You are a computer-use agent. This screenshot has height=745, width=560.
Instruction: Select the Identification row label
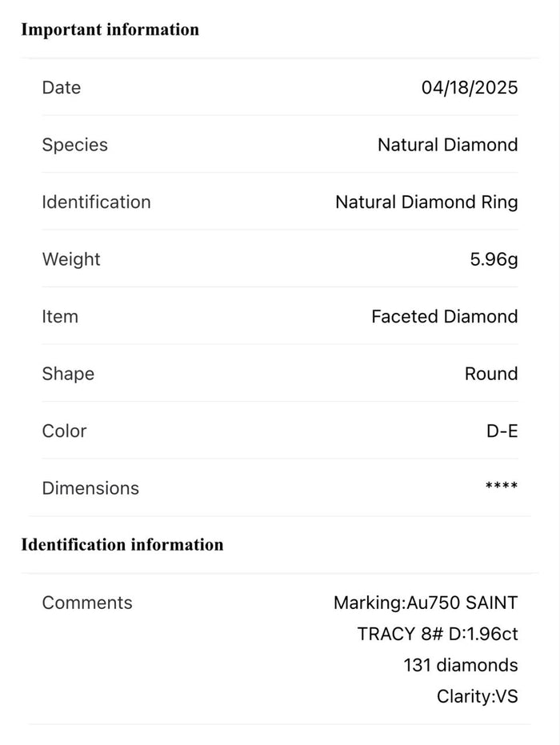pyautogui.click(x=96, y=202)
